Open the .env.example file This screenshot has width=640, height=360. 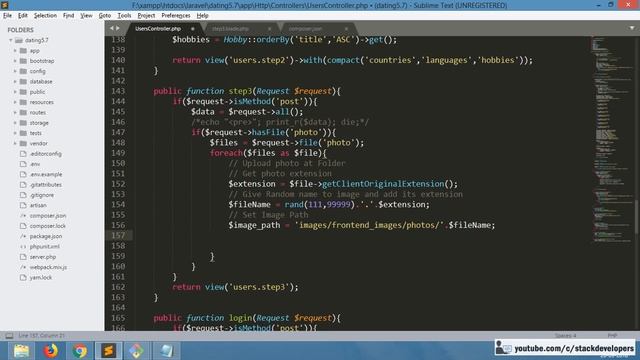point(46,174)
